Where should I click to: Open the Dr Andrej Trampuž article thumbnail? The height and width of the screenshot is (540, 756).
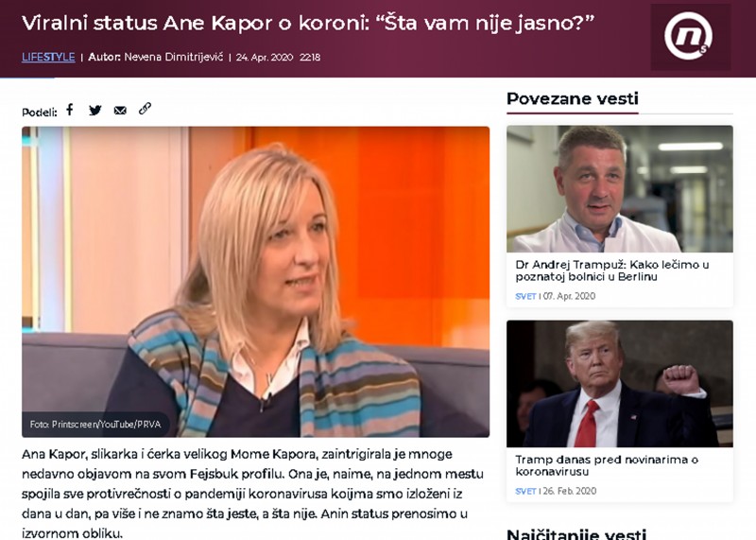(x=620, y=189)
